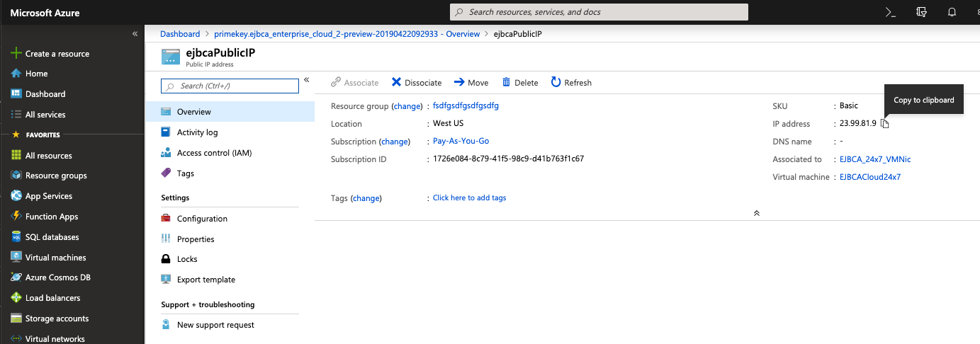Image resolution: width=980 pixels, height=344 pixels.
Task: Click the Refresh toolbar button
Action: tap(571, 83)
